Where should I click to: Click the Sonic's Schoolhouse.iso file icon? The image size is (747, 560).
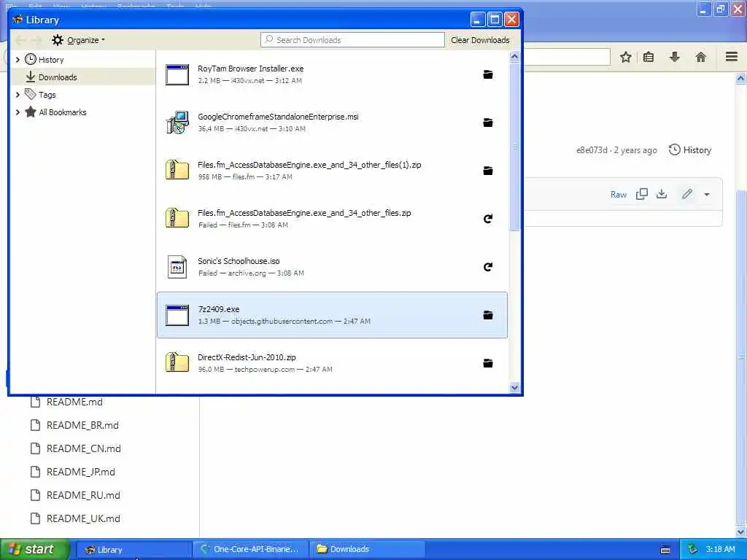[177, 267]
